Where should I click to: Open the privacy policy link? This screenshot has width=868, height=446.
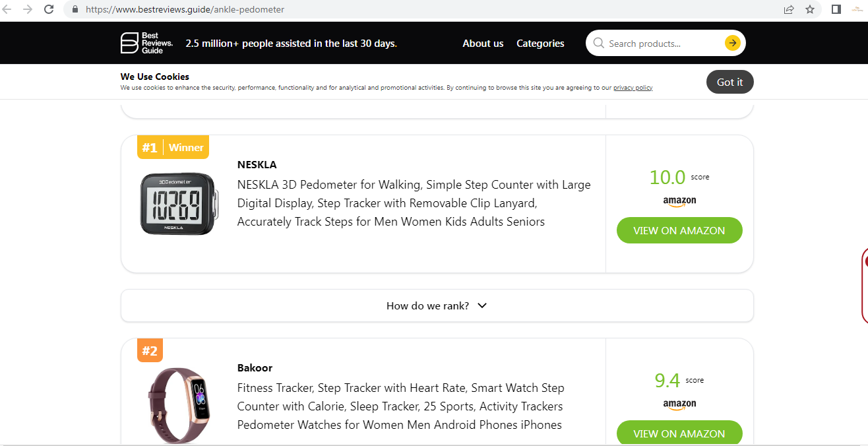633,88
